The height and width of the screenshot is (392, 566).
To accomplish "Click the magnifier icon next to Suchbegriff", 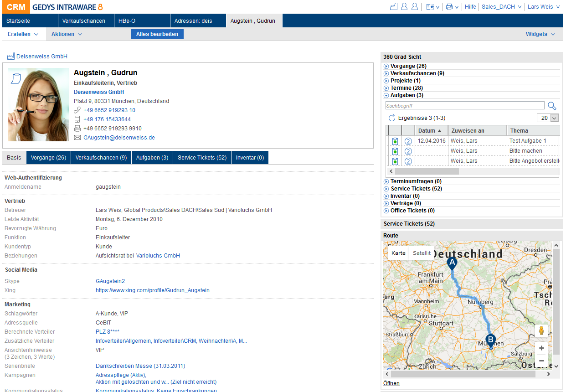I will pos(552,106).
